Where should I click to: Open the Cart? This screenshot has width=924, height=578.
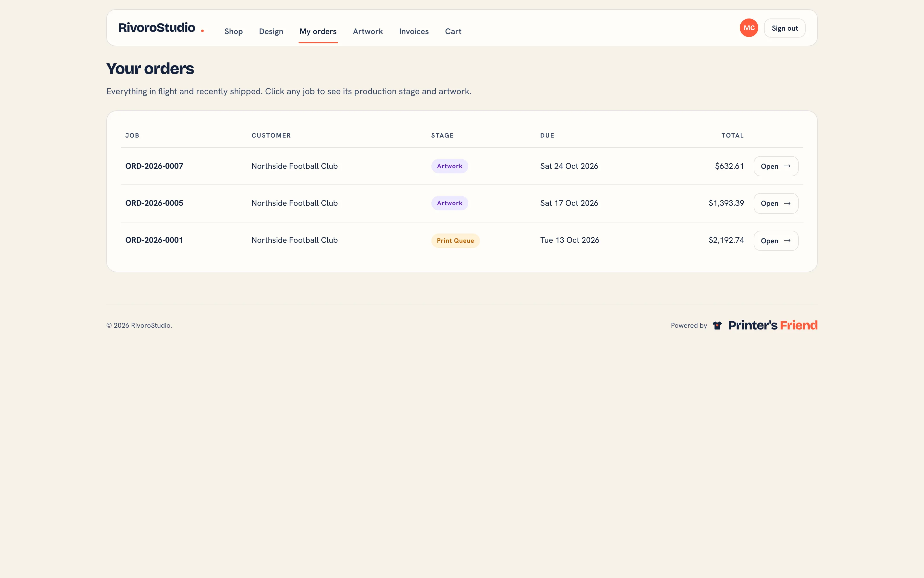[453, 31]
